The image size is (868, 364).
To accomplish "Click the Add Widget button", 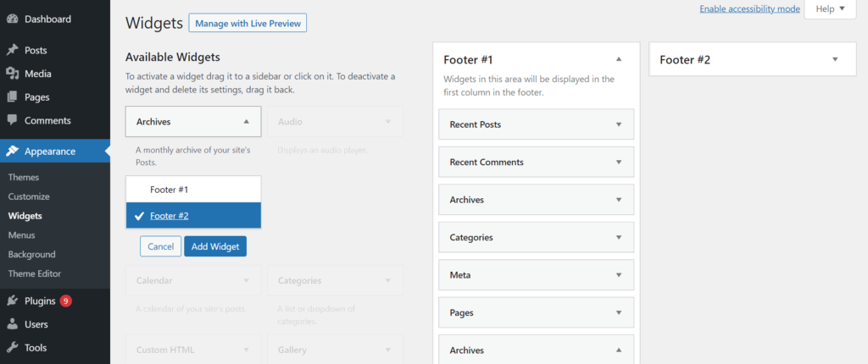I will (x=215, y=246).
